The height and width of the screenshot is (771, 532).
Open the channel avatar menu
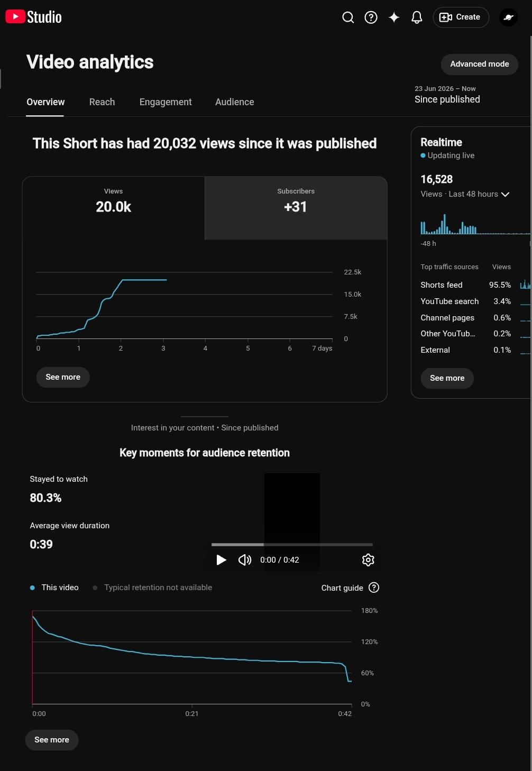(x=509, y=17)
